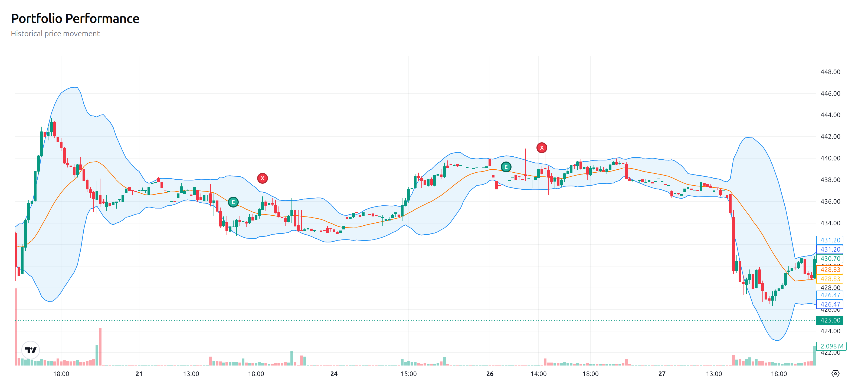Open chart settings gear icon

(835, 373)
